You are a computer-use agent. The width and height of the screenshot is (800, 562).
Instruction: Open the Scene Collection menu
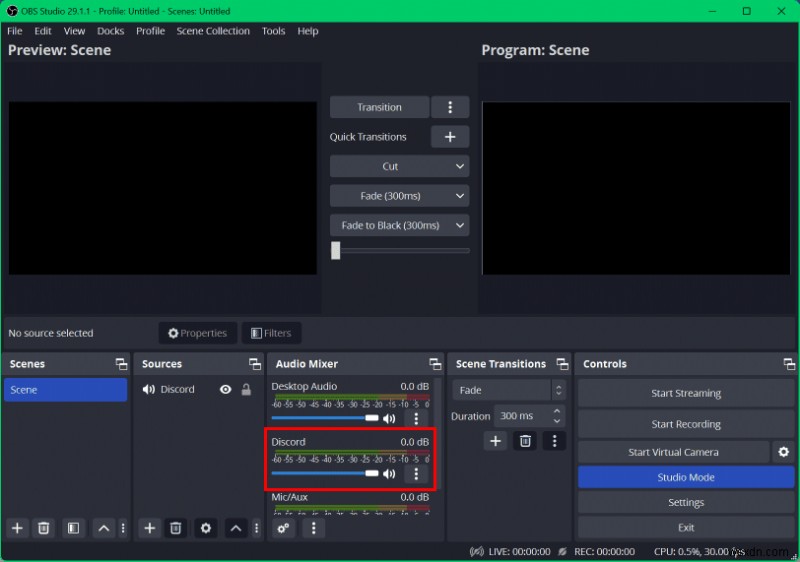click(x=213, y=31)
